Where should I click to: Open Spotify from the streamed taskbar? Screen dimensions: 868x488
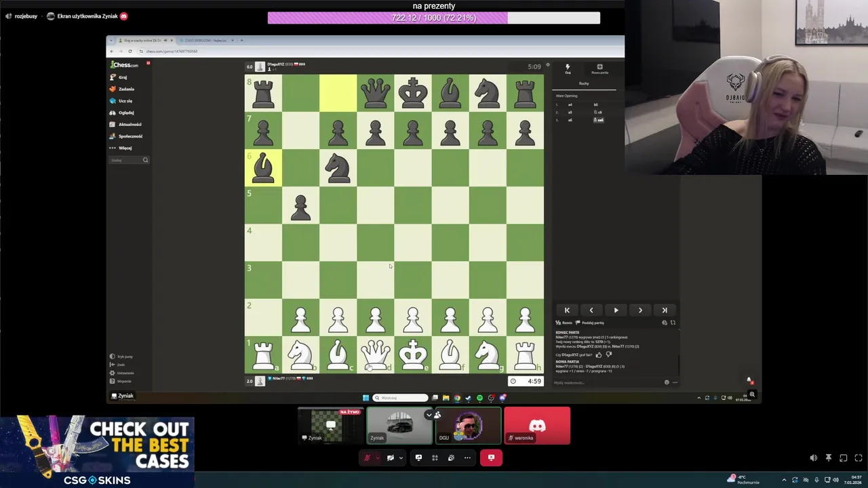click(479, 398)
